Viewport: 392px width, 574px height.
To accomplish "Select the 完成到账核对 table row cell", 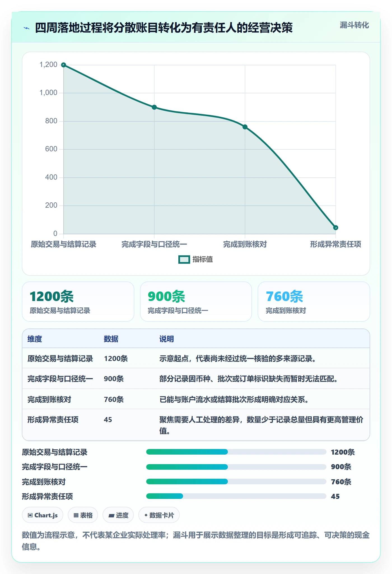I will [x=49, y=400].
